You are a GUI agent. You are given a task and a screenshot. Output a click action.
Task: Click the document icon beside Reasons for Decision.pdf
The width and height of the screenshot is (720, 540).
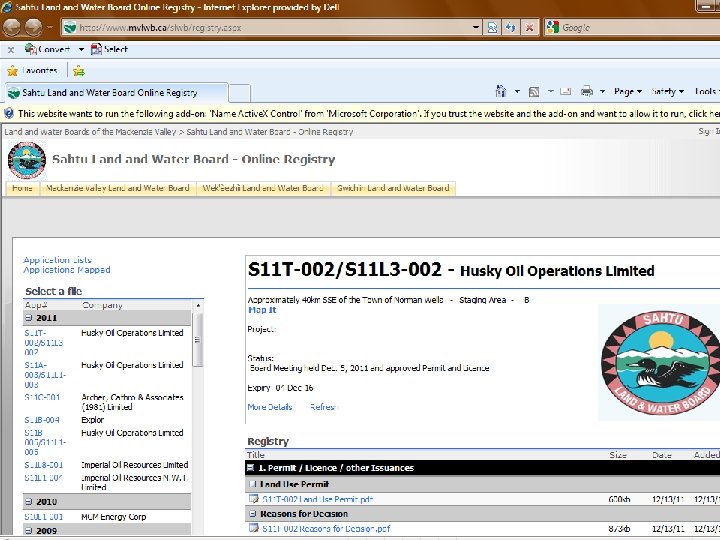[253, 528]
